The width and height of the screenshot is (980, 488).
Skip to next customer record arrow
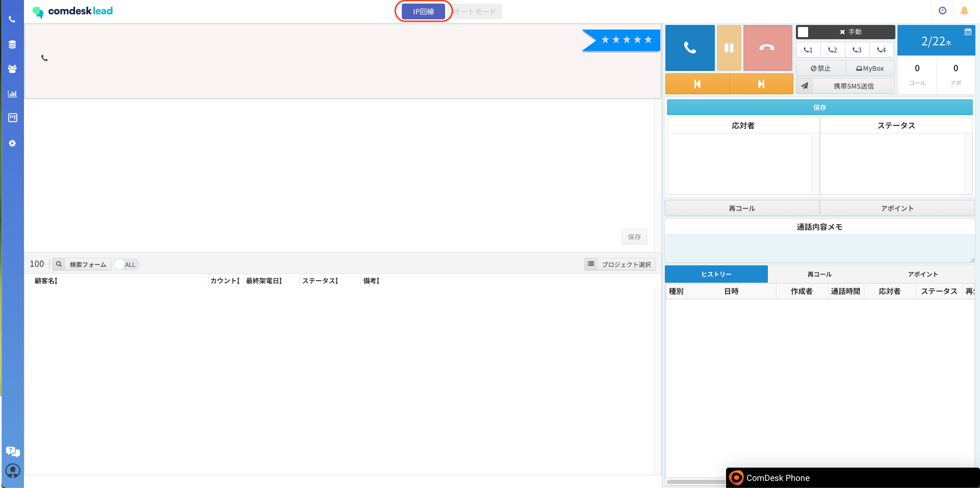pyautogui.click(x=761, y=84)
